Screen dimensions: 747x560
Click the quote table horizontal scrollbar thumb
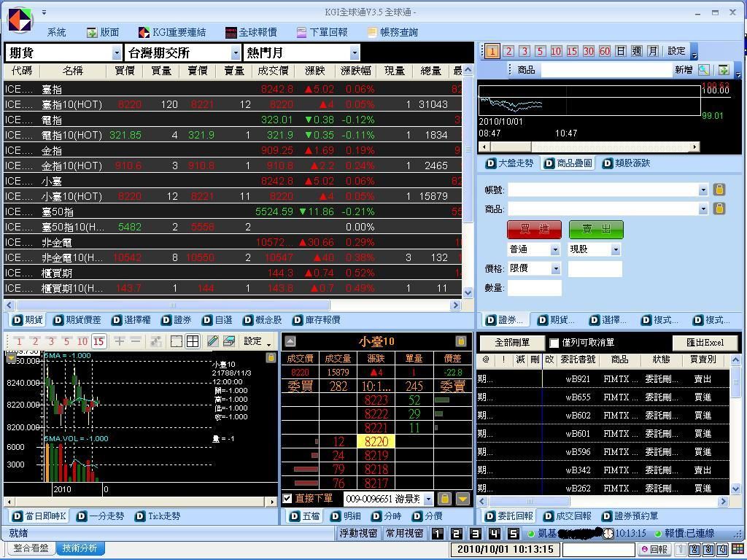click(x=173, y=306)
